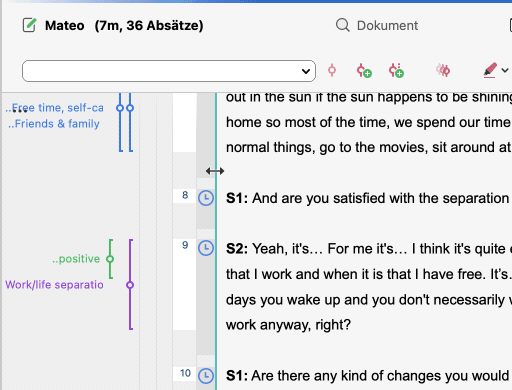Select the Friends & family code label
The image size is (512, 390).
[x=54, y=124]
